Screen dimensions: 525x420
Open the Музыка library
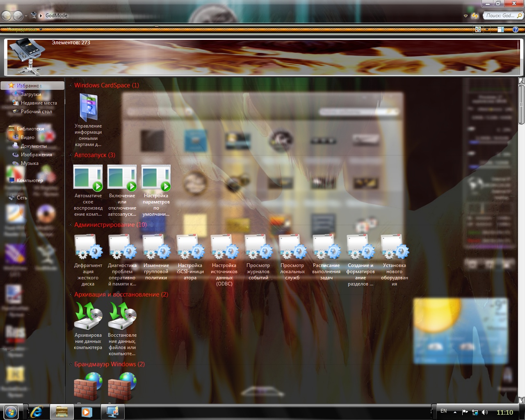point(30,163)
